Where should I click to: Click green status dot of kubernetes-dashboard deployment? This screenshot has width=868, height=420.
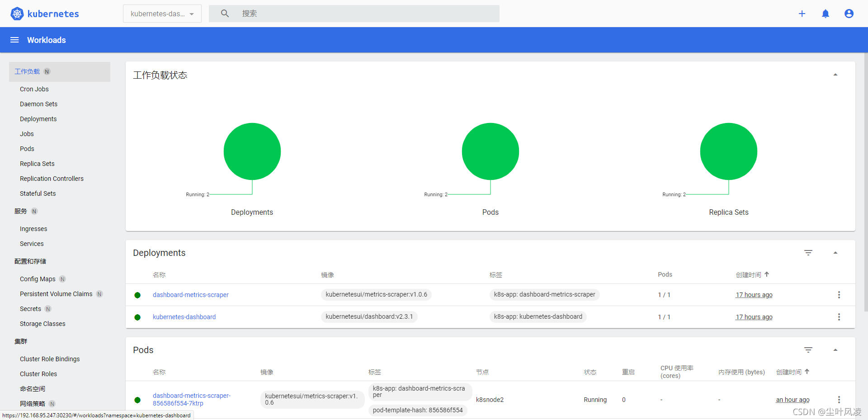(137, 317)
